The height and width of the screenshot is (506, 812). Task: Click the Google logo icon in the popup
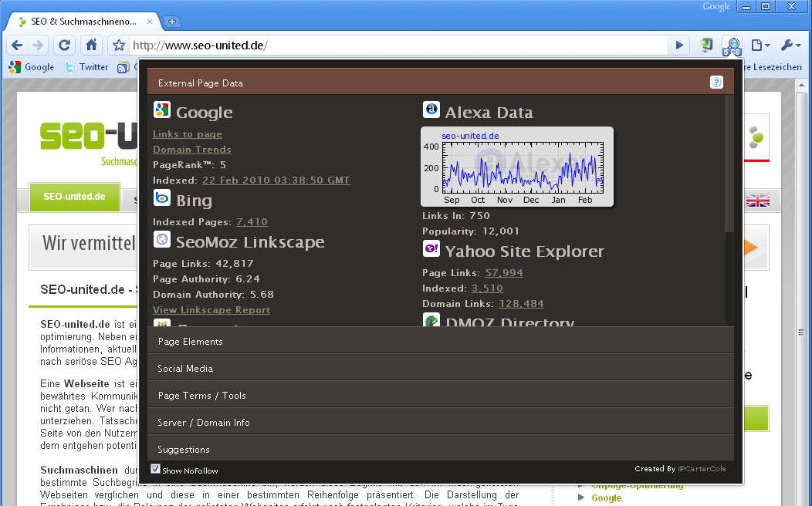tap(162, 110)
